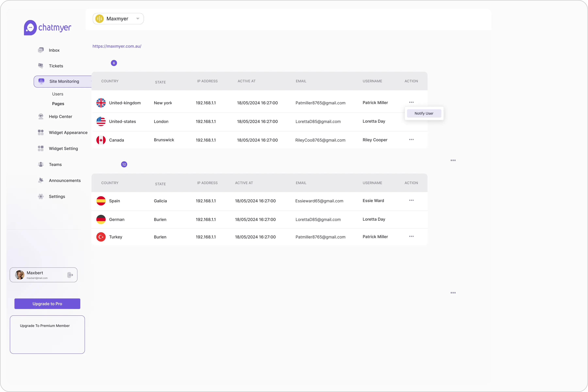588x392 pixels.
Task: Select Site Monitoring in the sidebar
Action: [64, 82]
